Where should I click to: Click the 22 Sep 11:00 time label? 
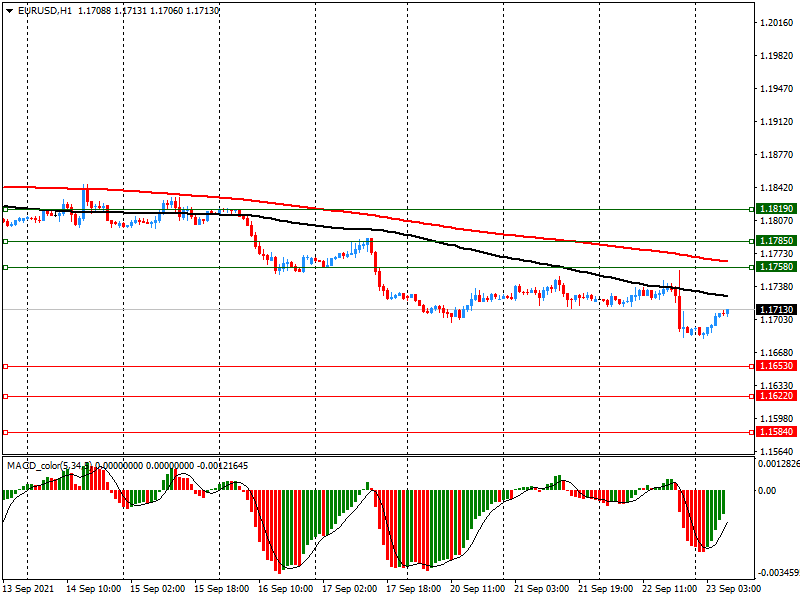(x=670, y=589)
